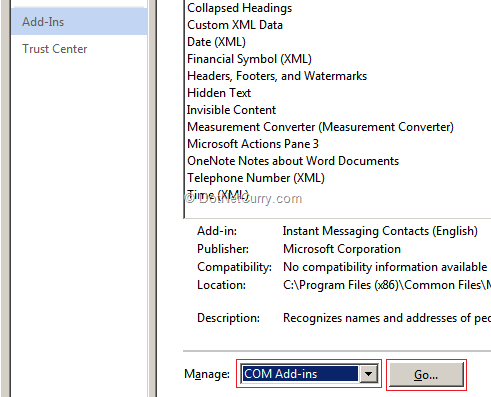Select Microsoft Actions Pane 3 row

(253, 144)
